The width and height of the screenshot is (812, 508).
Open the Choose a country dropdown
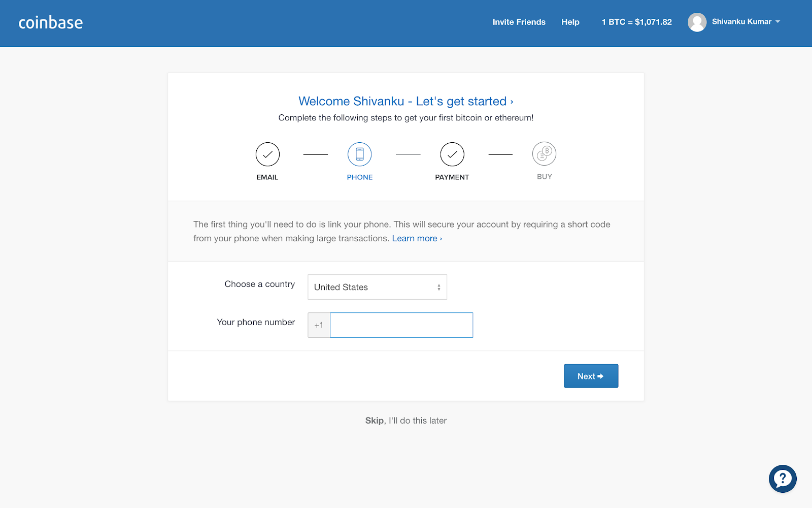coord(377,287)
